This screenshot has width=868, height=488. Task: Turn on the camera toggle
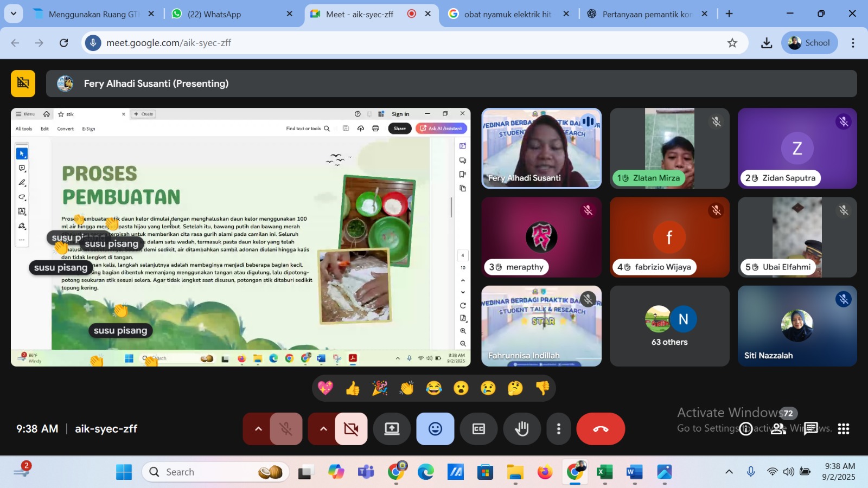351,429
